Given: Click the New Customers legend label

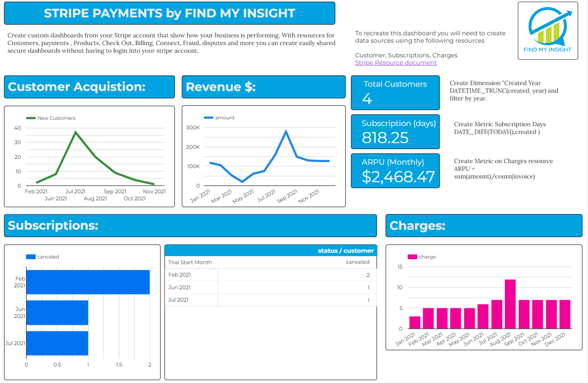Looking at the screenshot, I should 56,118.
